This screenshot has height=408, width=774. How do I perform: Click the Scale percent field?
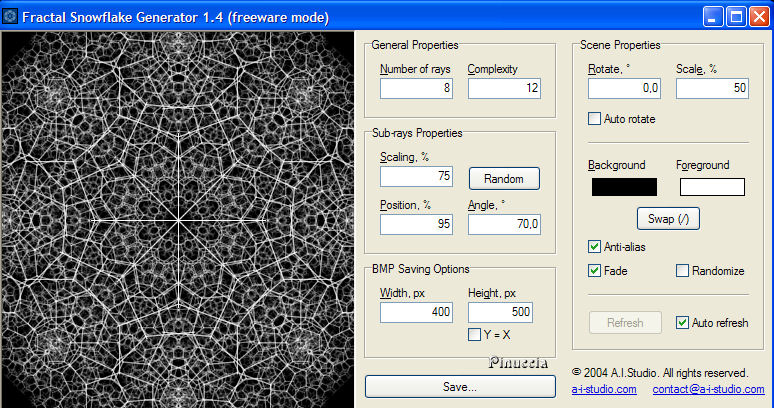(x=712, y=89)
